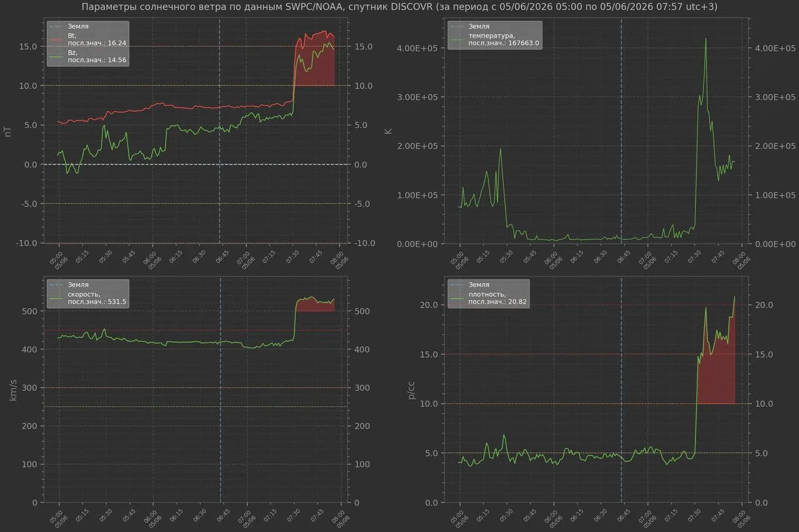Click the red shaded area in the nT chart

point(314,65)
